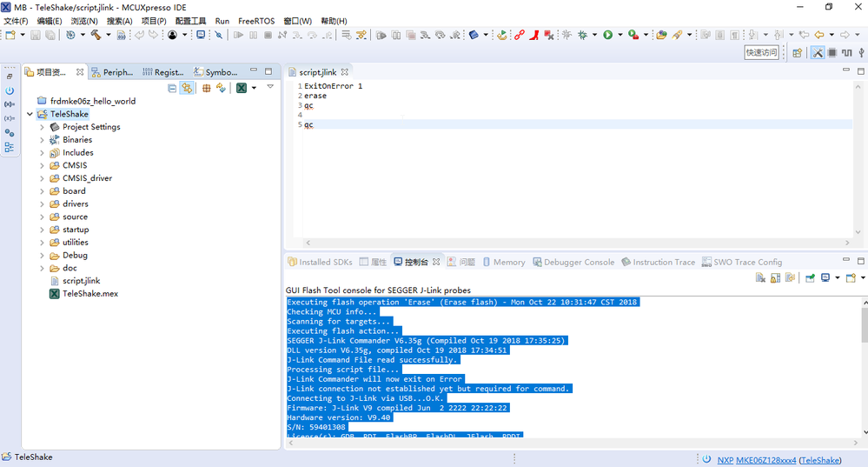Toggle Link with Editor in project explorer
This screenshot has width=868, height=467.
(187, 88)
